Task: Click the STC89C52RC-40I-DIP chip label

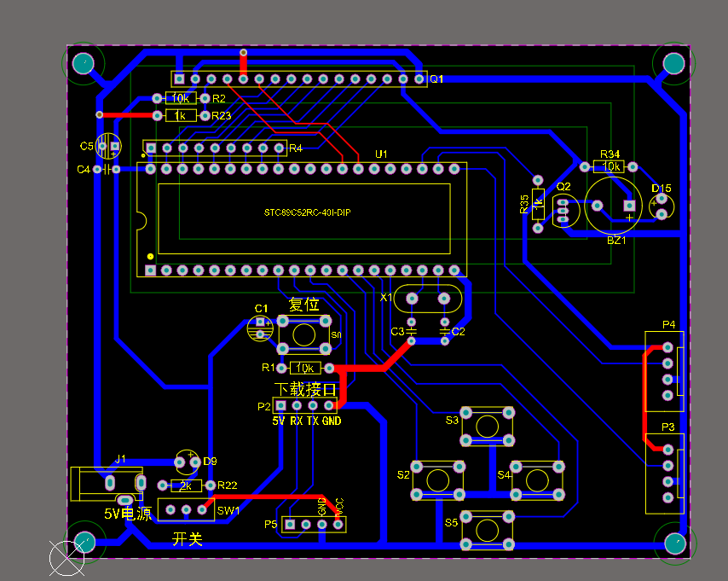Action: pos(308,212)
